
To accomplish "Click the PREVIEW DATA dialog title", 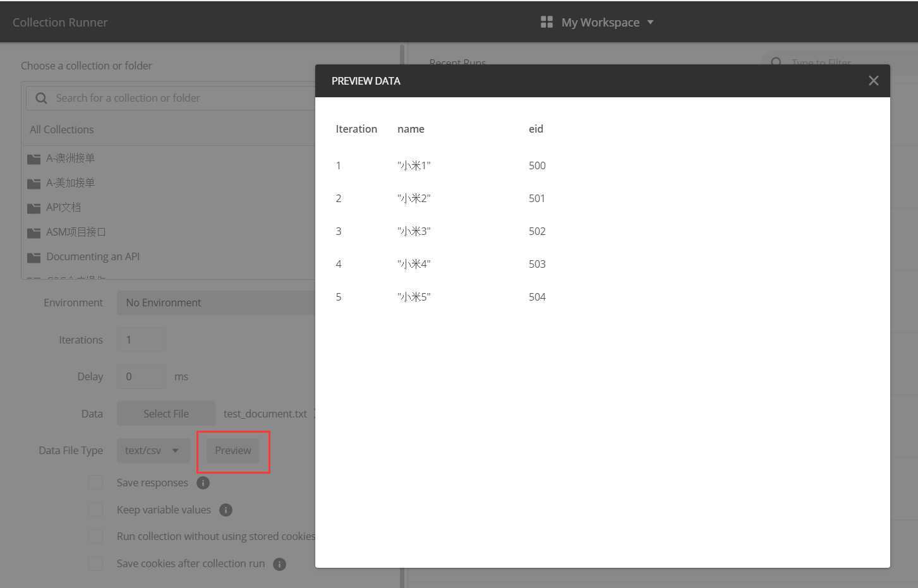I will point(366,81).
